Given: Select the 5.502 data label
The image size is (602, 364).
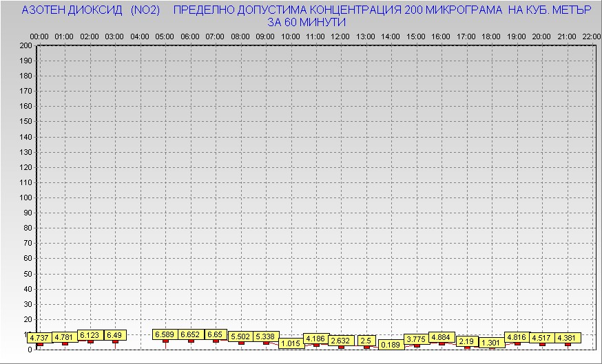Looking at the screenshot, I should [x=241, y=336].
